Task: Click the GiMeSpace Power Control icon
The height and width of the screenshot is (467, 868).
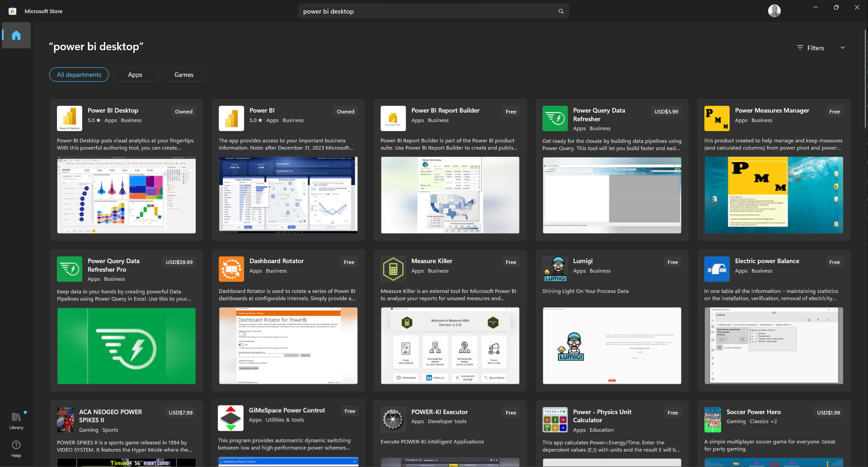Action: [230, 418]
